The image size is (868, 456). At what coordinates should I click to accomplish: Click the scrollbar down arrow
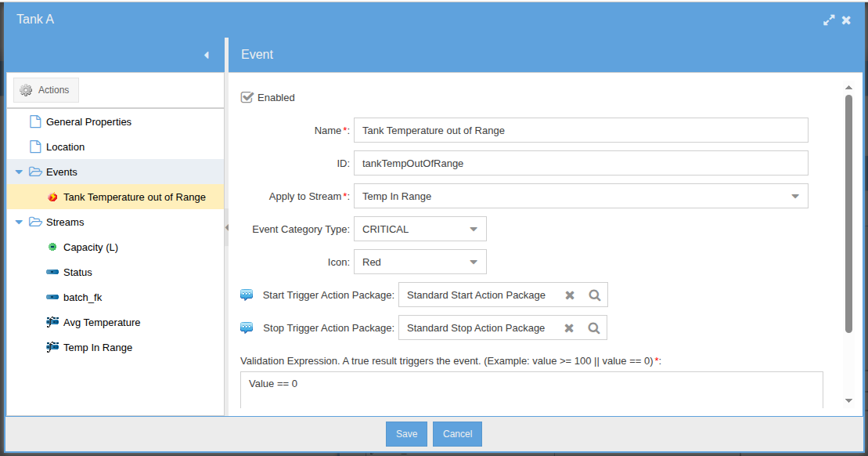(848, 400)
